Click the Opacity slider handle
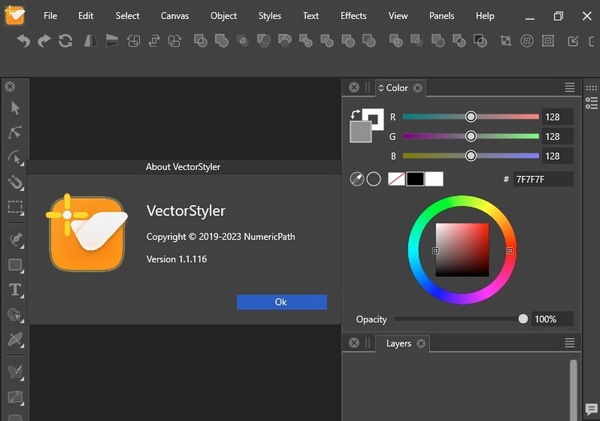The image size is (600, 421). 523,318
